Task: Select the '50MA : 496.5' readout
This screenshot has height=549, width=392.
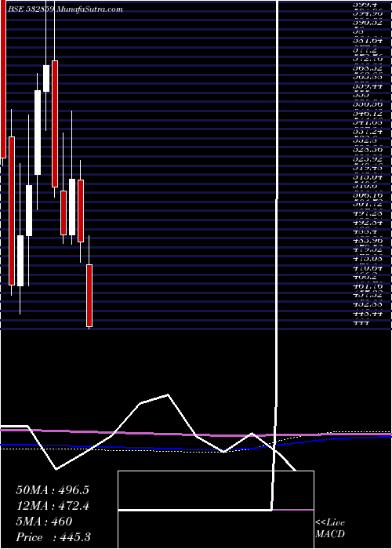Action: click(x=53, y=490)
